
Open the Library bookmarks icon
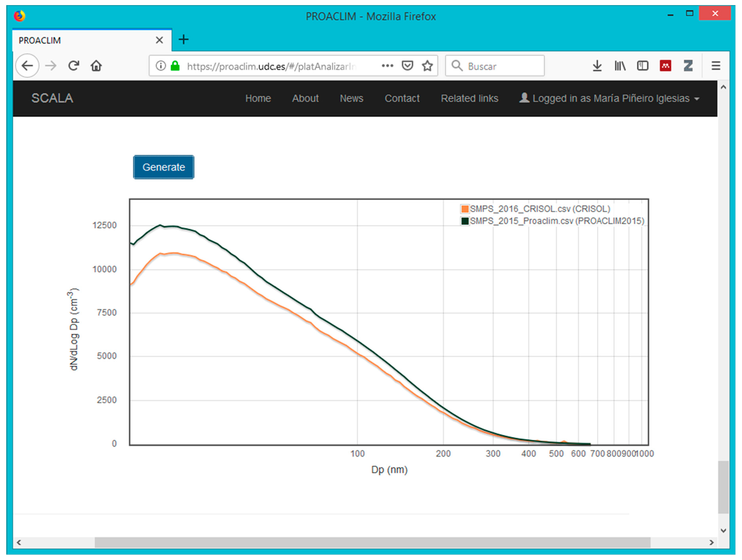(x=620, y=66)
